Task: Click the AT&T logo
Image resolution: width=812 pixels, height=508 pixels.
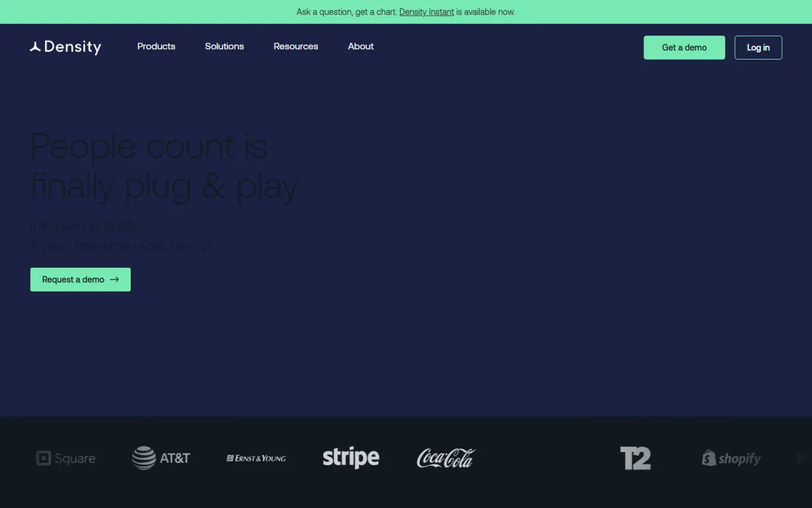Action: tap(160, 458)
